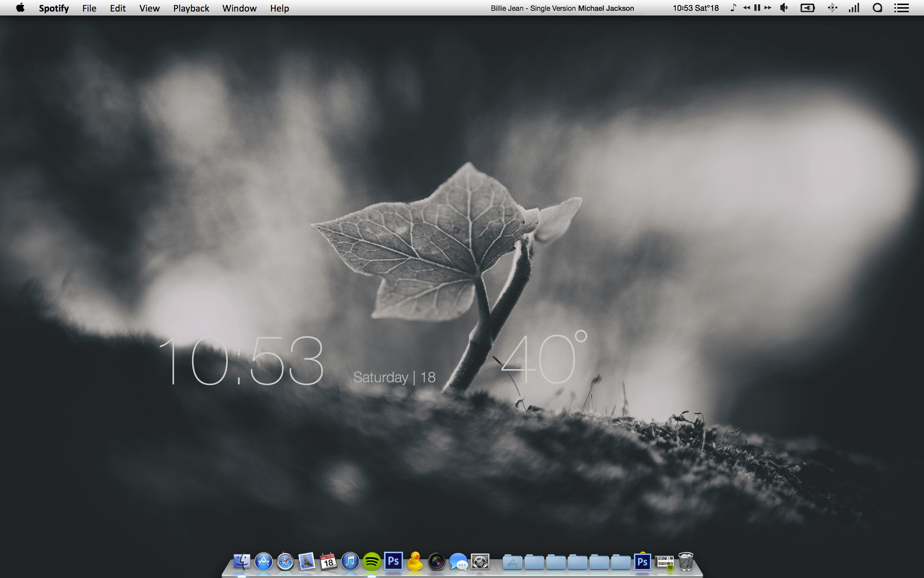Open Photoshop icon next to Spotify
Viewport: 924px width, 578px height.
(x=393, y=561)
